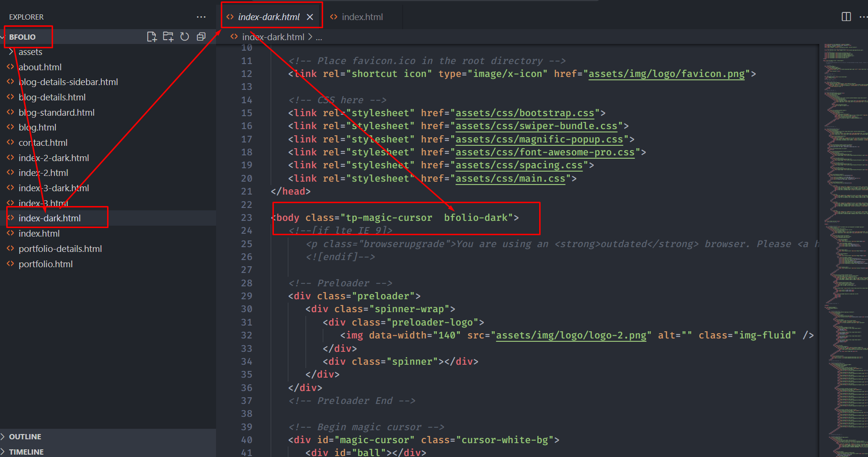Split the editor to the right

tap(846, 17)
